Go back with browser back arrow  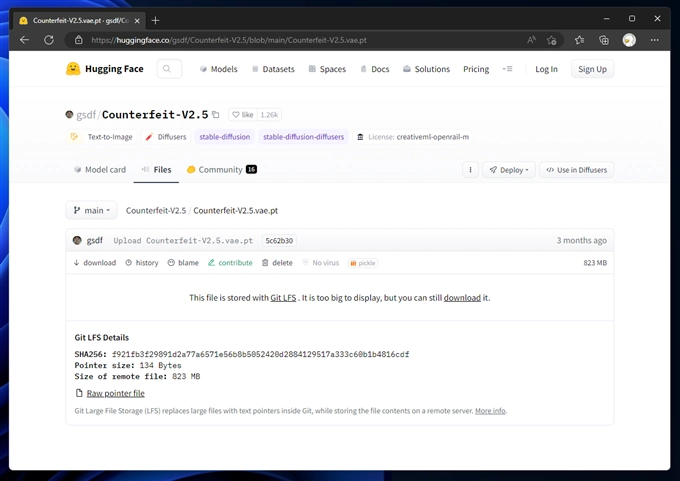(24, 40)
